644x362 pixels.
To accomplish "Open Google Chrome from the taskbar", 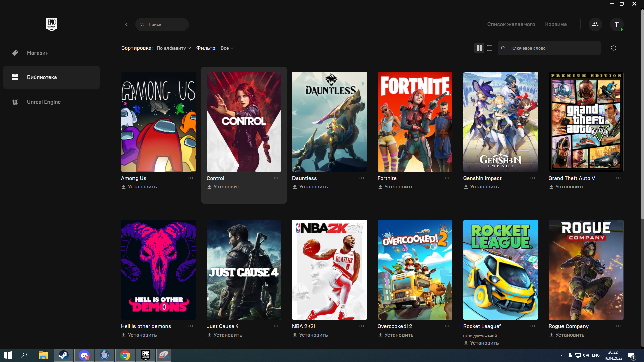I will pos(125,355).
